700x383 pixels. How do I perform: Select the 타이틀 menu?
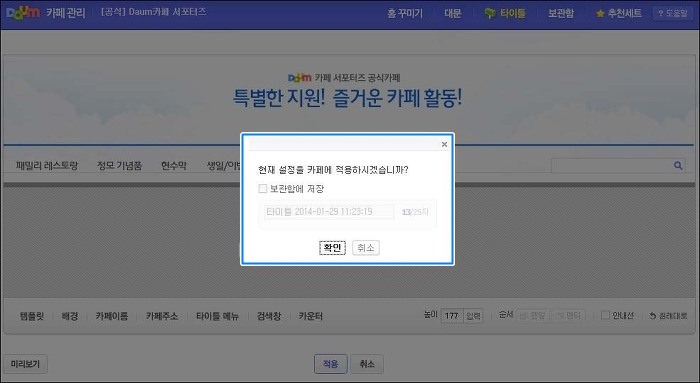coord(512,13)
